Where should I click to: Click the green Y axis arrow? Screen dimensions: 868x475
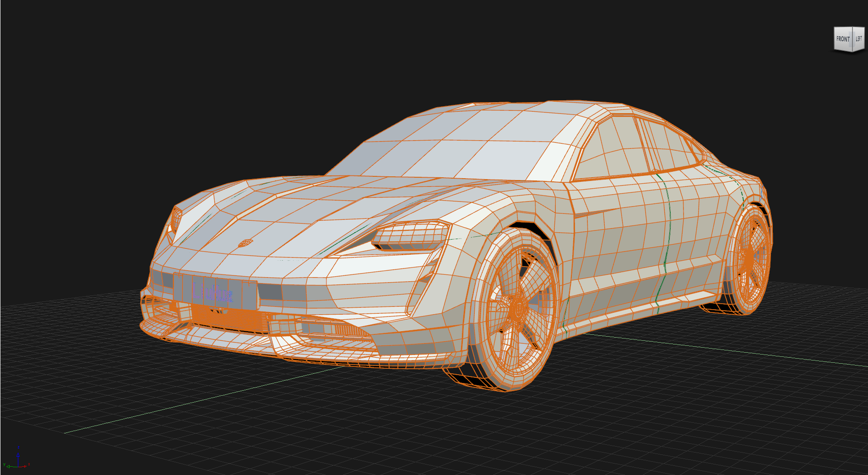click(8, 467)
